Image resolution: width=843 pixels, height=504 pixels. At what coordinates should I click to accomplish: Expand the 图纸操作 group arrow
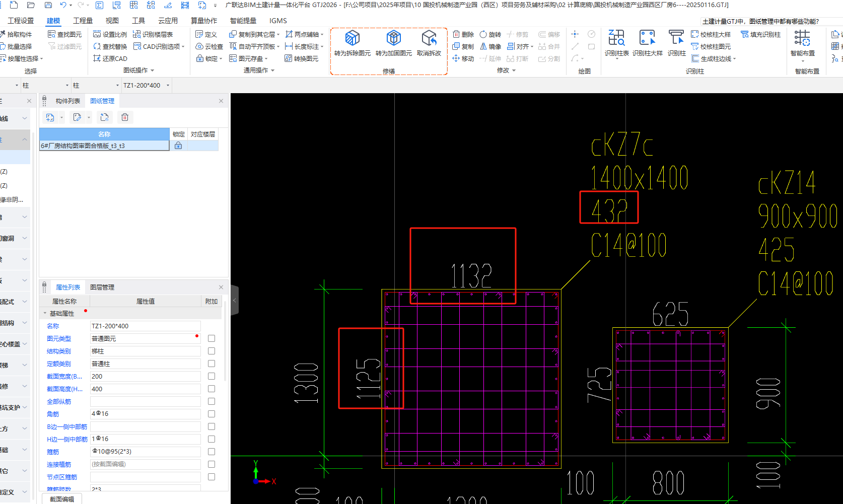tap(152, 70)
